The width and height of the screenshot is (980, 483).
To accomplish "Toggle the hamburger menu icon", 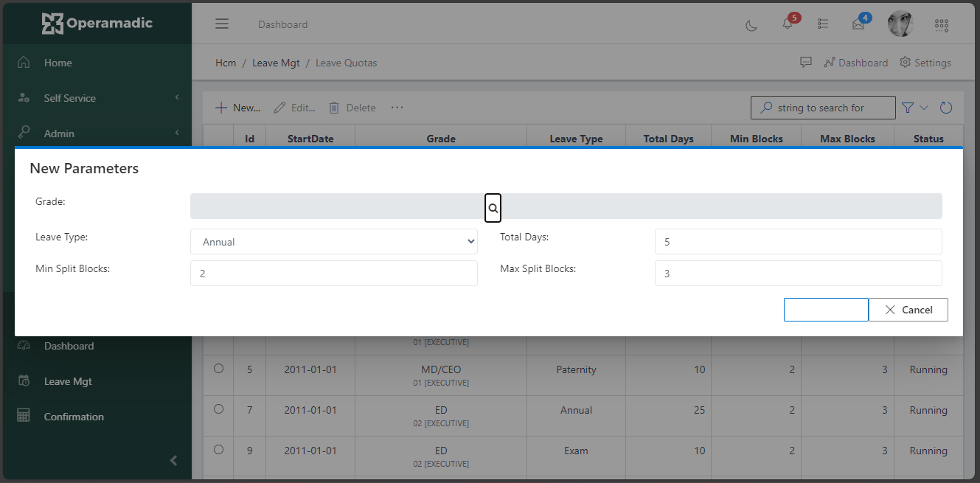I will pos(222,24).
